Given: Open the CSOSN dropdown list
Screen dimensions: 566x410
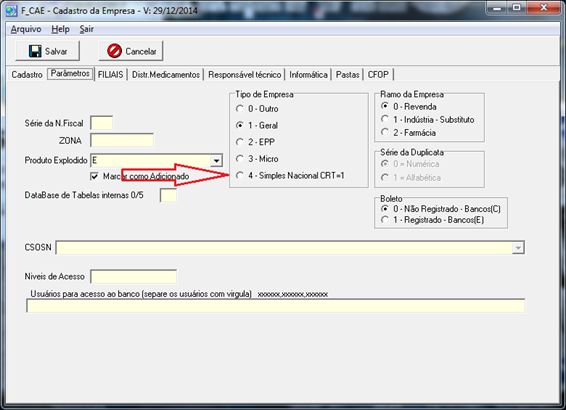Looking at the screenshot, I should pyautogui.click(x=518, y=248).
